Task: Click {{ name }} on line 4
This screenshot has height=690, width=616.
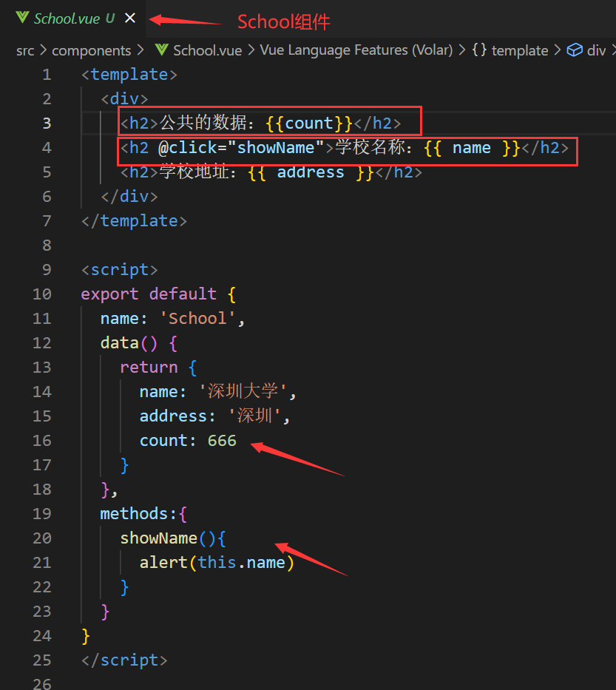Action: [472, 148]
